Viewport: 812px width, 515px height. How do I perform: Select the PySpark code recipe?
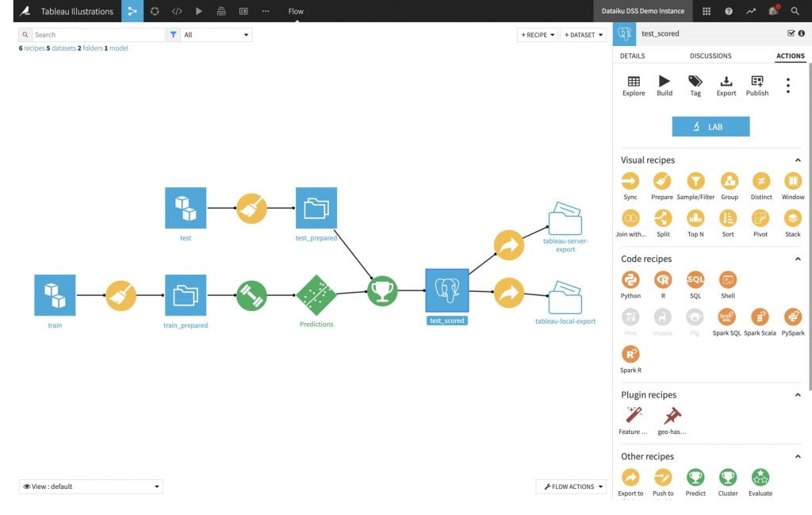tap(793, 317)
